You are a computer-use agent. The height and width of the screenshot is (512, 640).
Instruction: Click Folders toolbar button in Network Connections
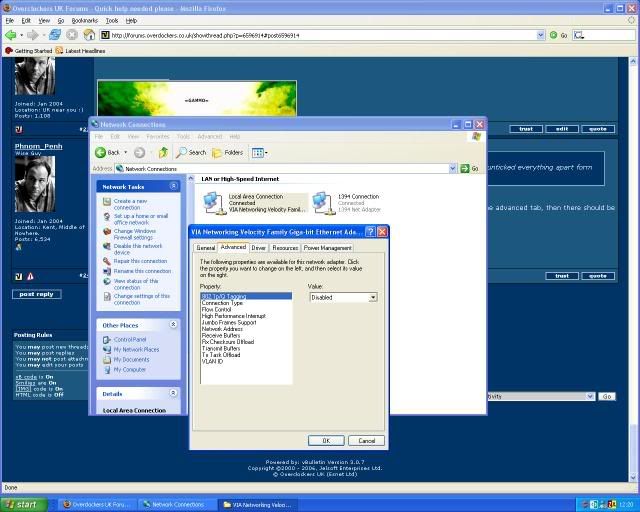tap(228, 152)
